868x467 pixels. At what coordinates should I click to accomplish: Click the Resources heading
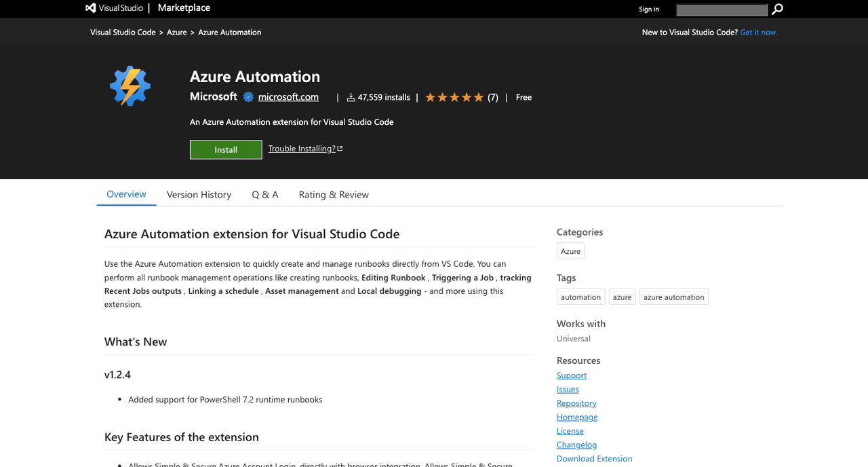[578, 361]
